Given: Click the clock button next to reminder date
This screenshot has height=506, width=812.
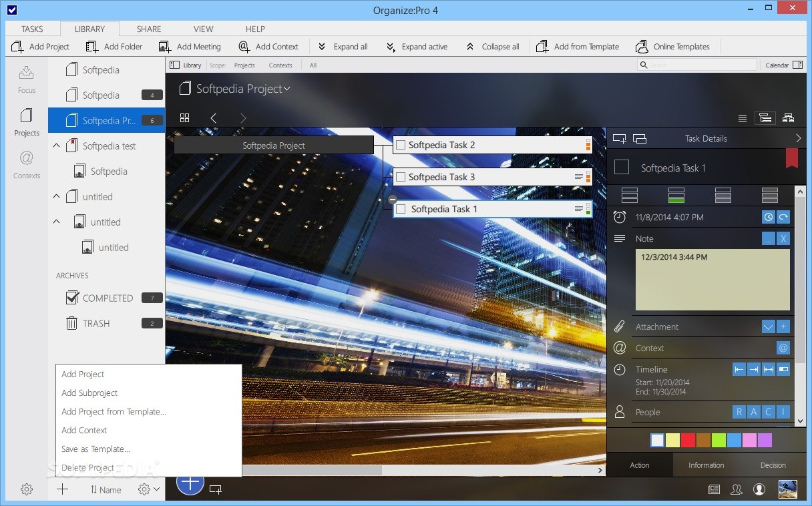Looking at the screenshot, I should tap(769, 217).
